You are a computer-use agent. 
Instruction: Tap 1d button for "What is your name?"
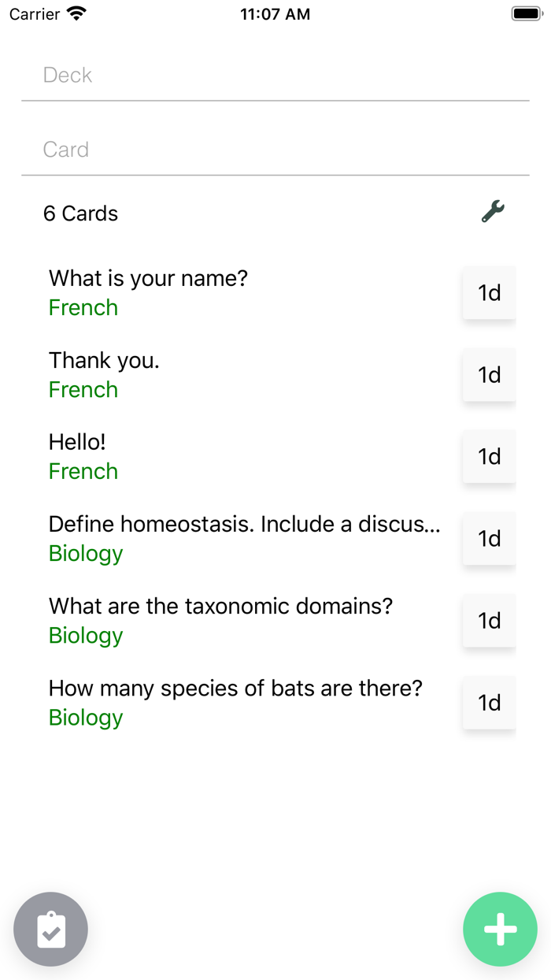click(489, 293)
